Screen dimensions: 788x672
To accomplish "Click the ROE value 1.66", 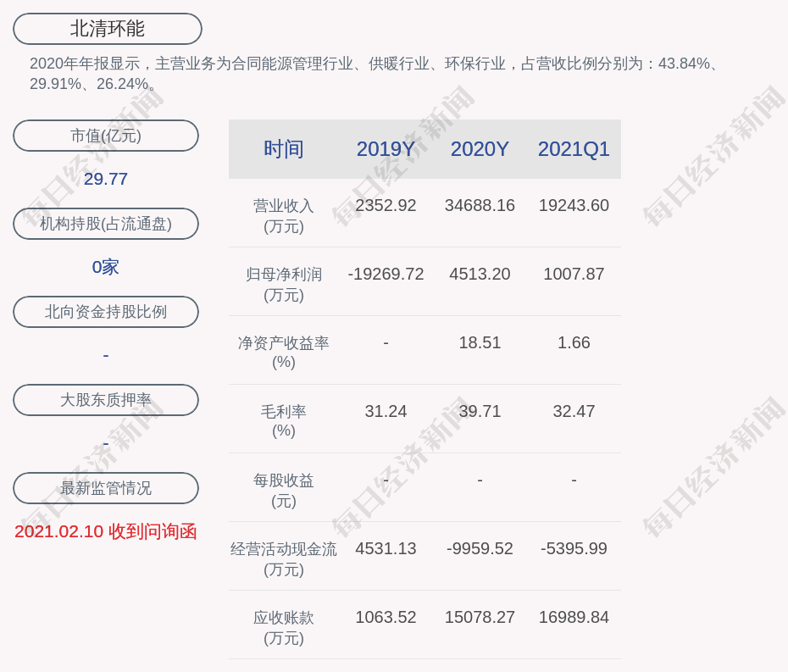I will 574,343.
